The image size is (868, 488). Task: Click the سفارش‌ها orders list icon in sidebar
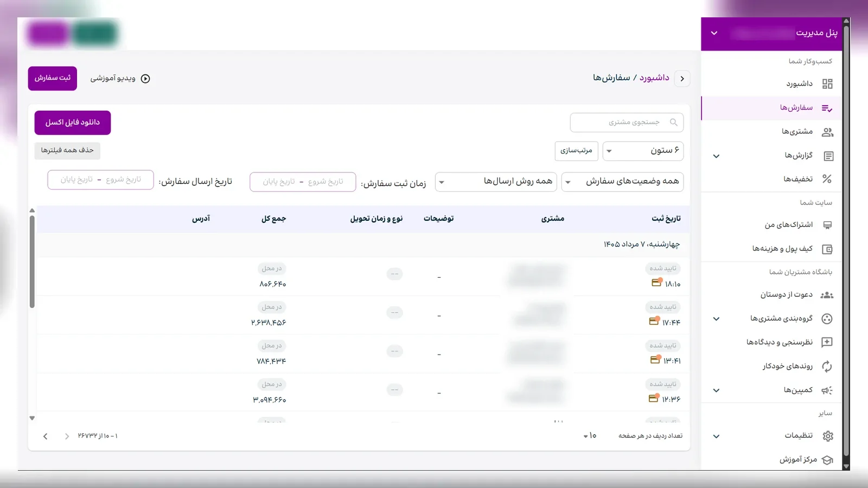coord(827,108)
